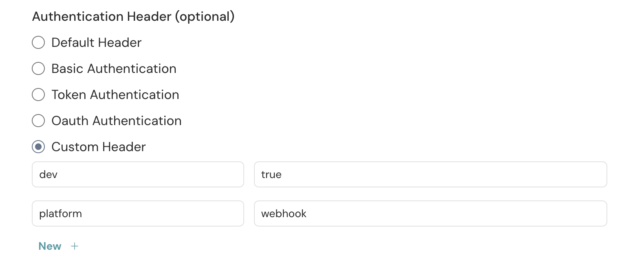Choose the Basic Authentication radio circle

coord(38,68)
